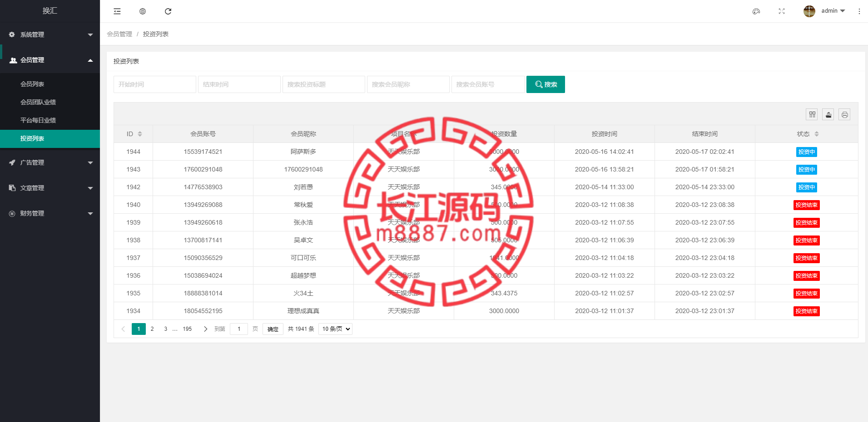Click the 投资中 badge in row 1943
The width and height of the screenshot is (868, 422).
point(807,170)
